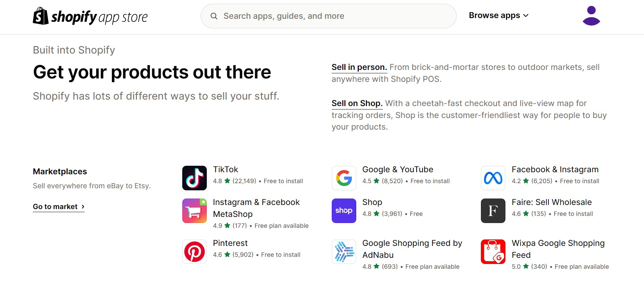Select the Google & YouTube app icon
This screenshot has width=644, height=294.
pyautogui.click(x=344, y=178)
